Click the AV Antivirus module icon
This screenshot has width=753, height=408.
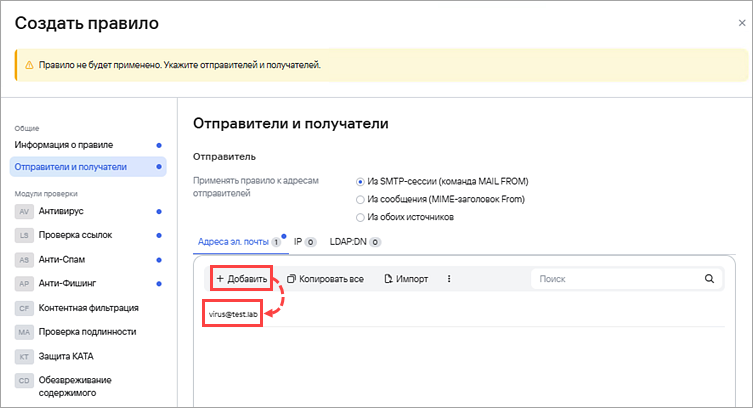pos(24,212)
